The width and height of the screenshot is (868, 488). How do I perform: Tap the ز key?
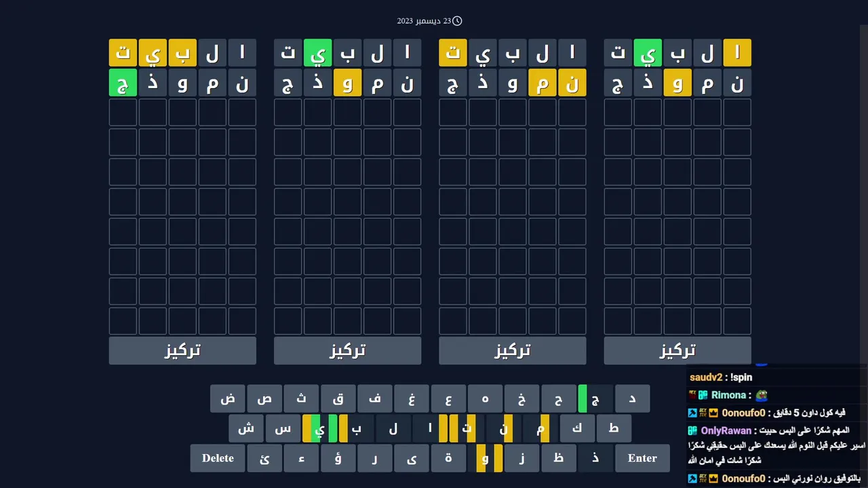point(521,458)
